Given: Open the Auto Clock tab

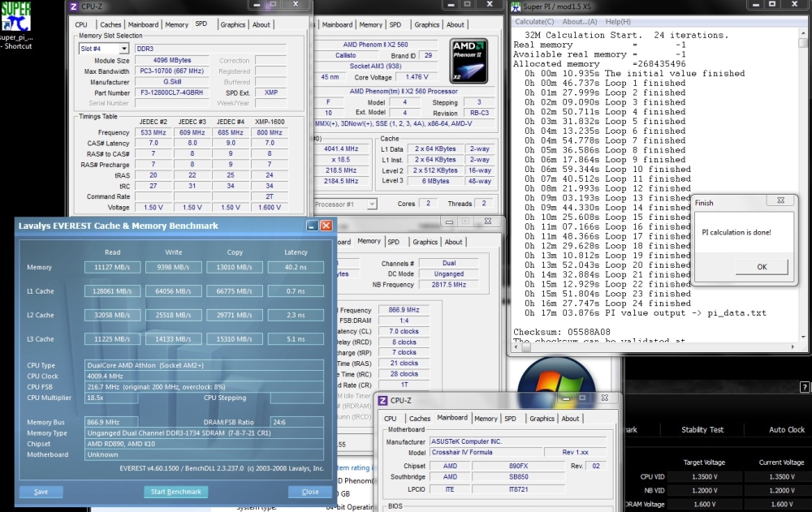Looking at the screenshot, I should 787,430.
